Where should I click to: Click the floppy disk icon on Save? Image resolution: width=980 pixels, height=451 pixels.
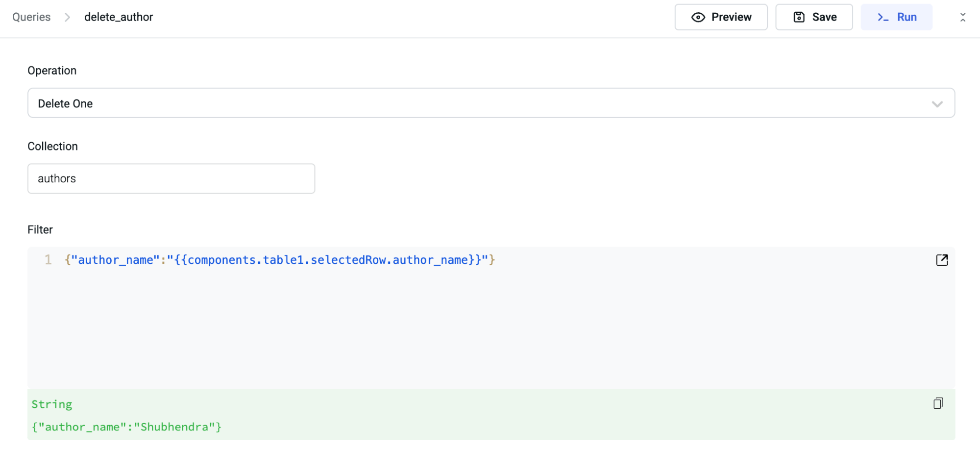pyautogui.click(x=799, y=17)
